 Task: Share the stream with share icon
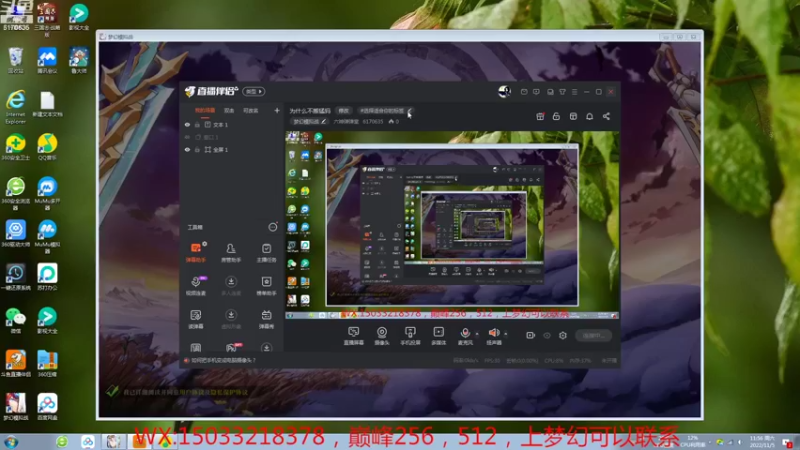tap(606, 116)
